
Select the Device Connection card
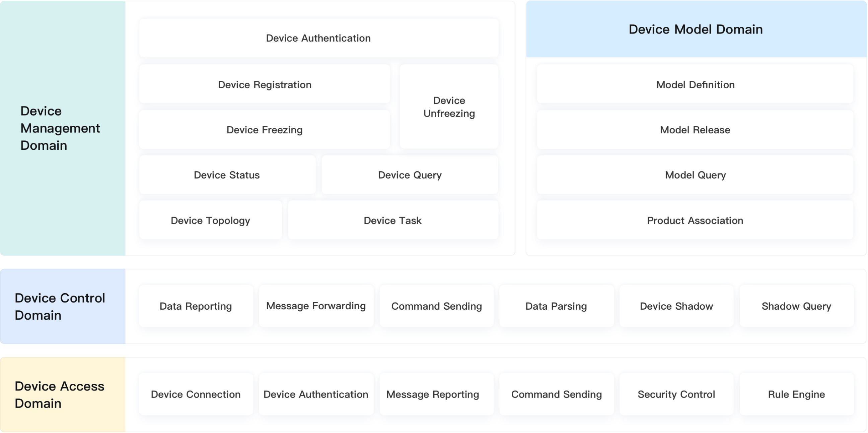tap(196, 394)
